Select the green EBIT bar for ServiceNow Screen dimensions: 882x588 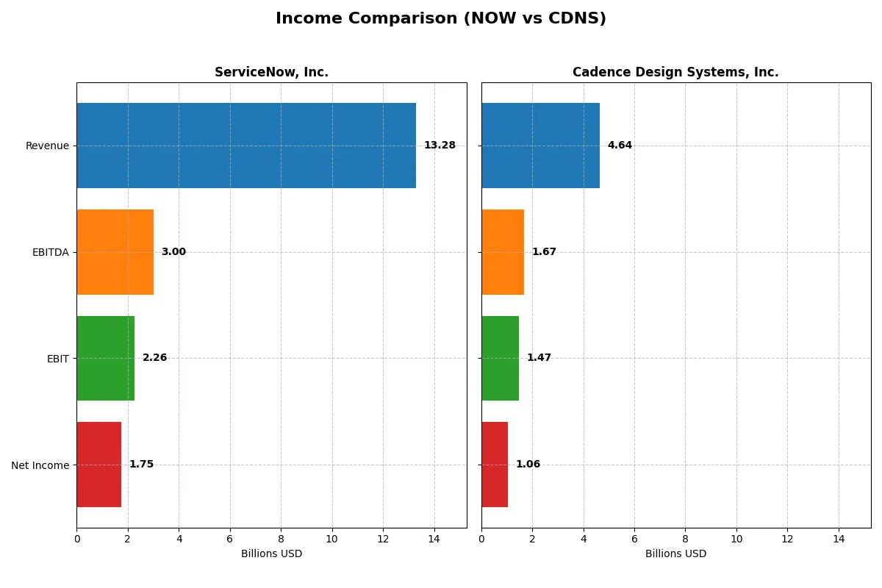coord(104,358)
